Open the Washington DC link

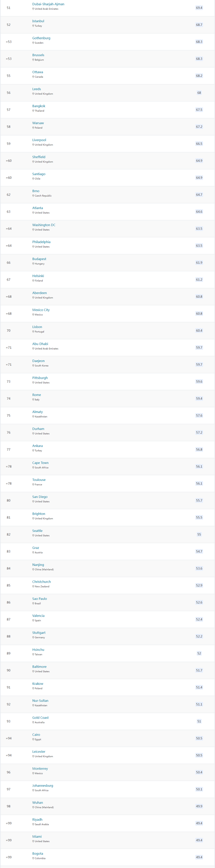(x=44, y=225)
